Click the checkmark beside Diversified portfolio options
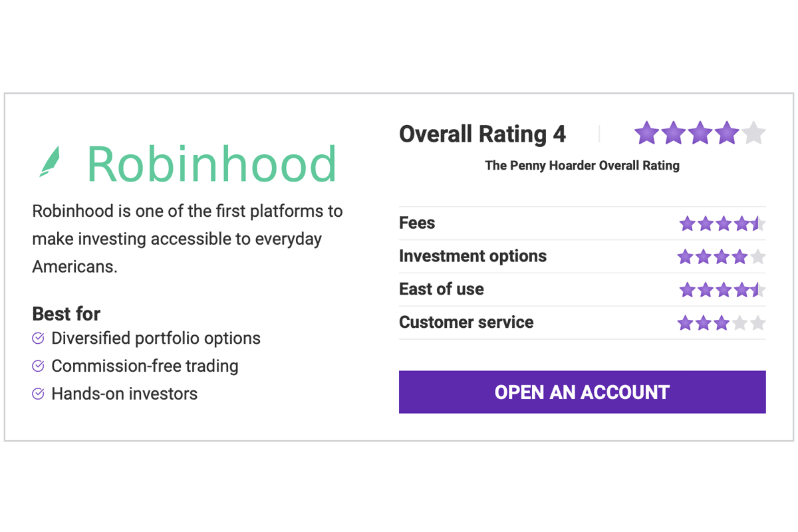Image resolution: width=798 pixels, height=532 pixels. click(39, 338)
